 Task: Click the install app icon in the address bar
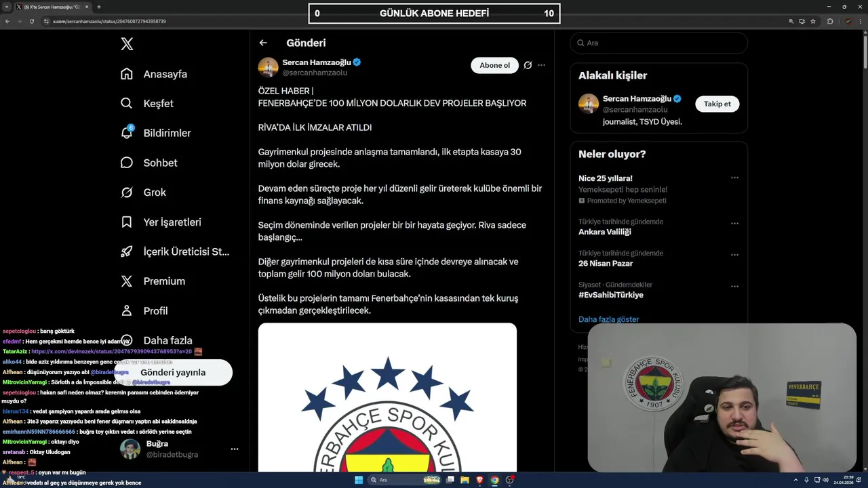pos(802,21)
